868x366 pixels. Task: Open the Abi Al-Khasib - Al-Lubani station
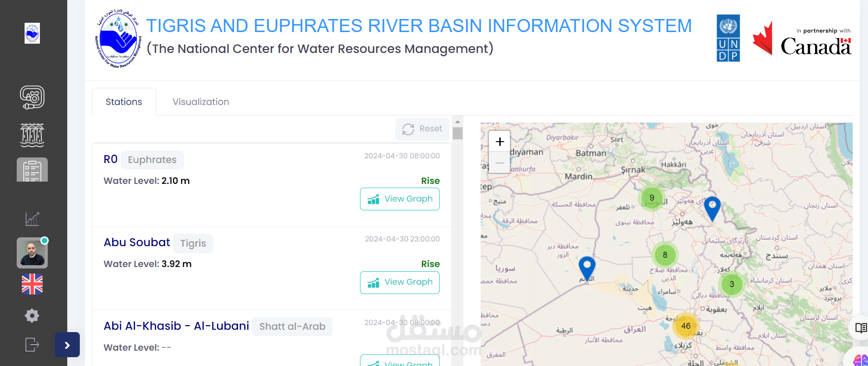(176, 326)
